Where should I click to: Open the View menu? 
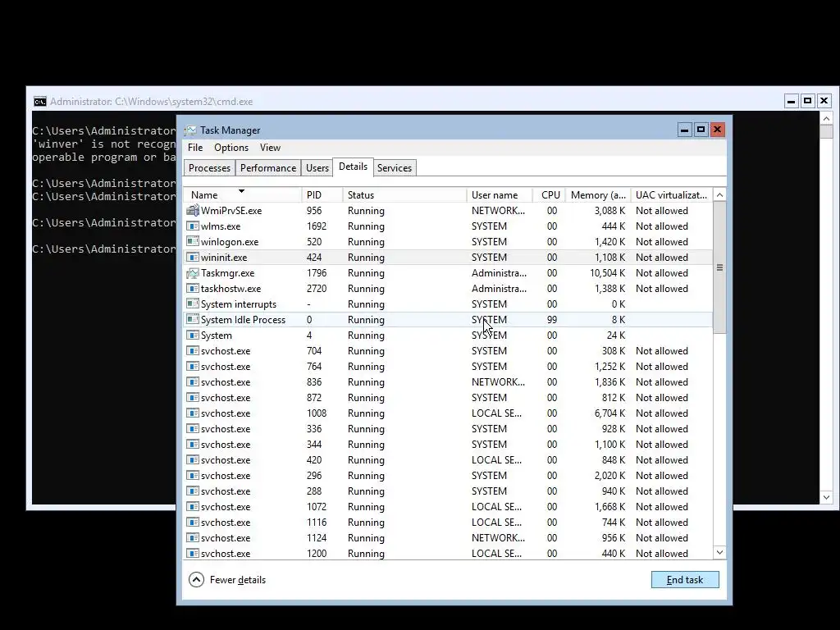pos(270,148)
